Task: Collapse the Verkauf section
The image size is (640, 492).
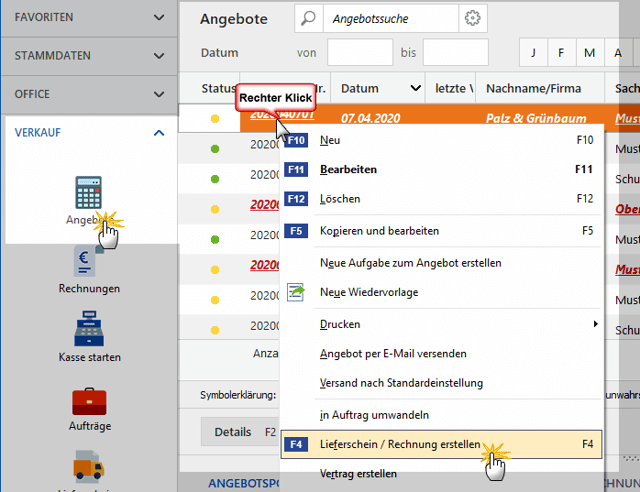Action: (159, 132)
